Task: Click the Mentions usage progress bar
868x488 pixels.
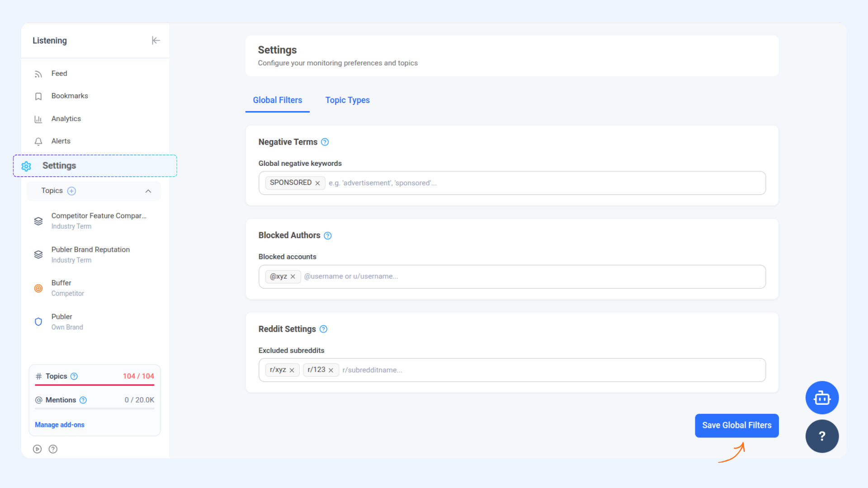Action: 94,409
